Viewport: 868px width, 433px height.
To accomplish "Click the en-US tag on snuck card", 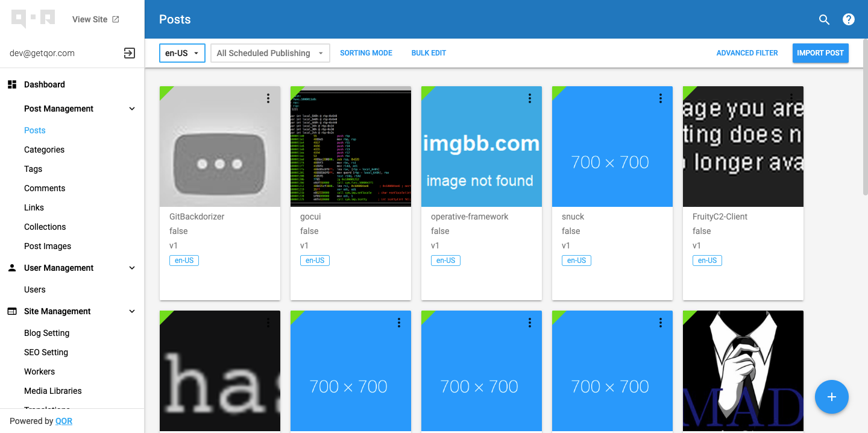I will click(x=576, y=261).
